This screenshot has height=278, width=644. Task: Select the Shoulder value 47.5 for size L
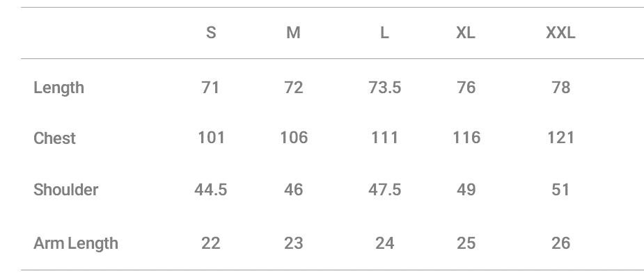pos(384,190)
